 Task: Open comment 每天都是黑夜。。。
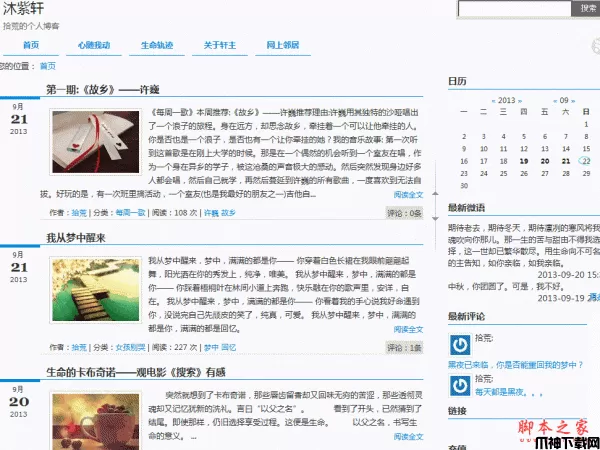tap(509, 392)
